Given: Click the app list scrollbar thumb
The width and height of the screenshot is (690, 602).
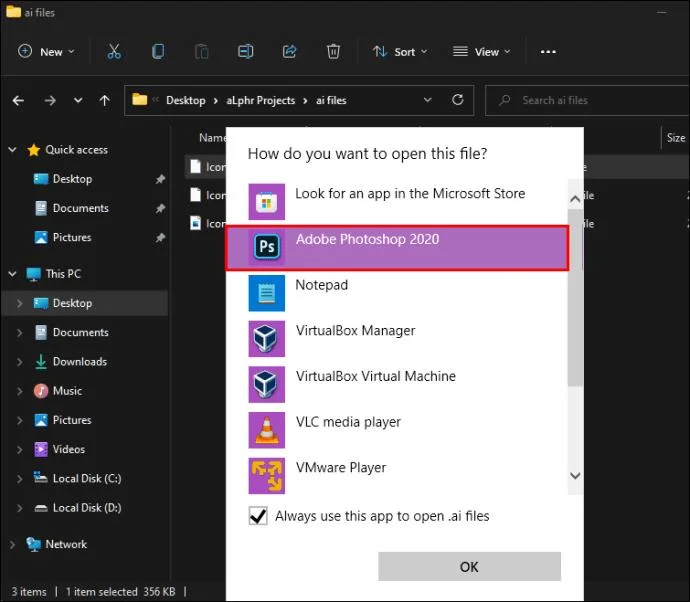Looking at the screenshot, I should 575,298.
